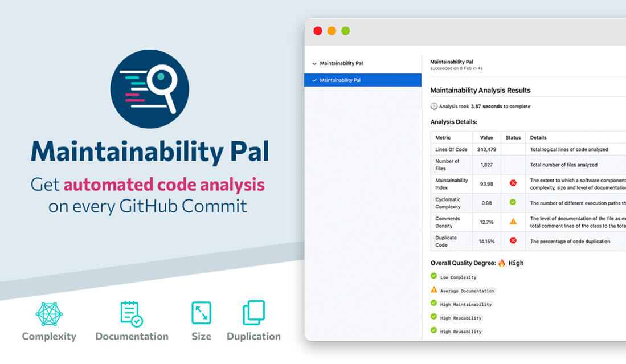Click the check mark in the selected row
Screen dimensions: 626x364
[314, 80]
